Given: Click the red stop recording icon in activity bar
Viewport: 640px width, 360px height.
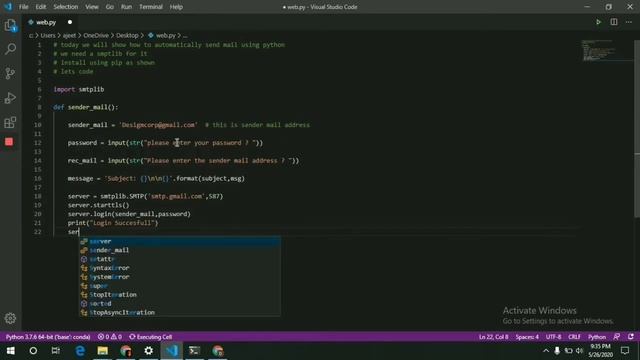Looking at the screenshot, I should (x=9, y=142).
